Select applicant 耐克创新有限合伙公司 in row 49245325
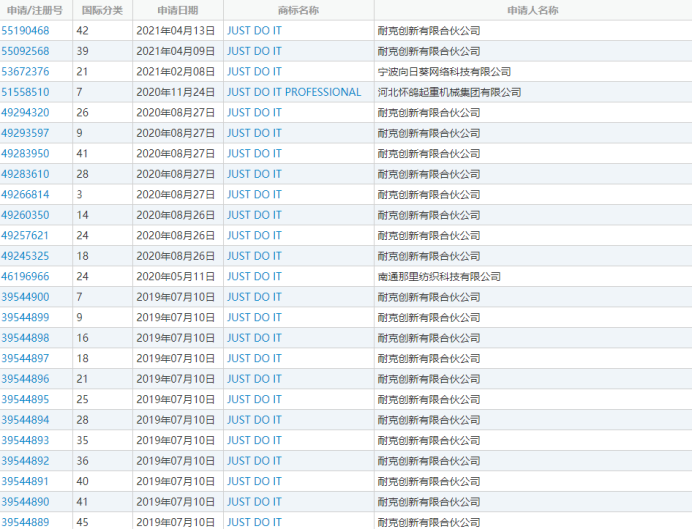 (429, 256)
